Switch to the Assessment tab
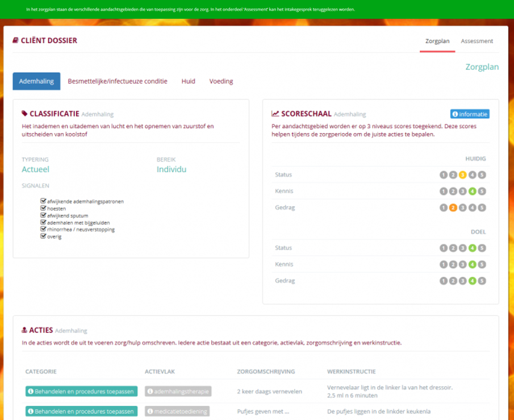 coord(477,41)
